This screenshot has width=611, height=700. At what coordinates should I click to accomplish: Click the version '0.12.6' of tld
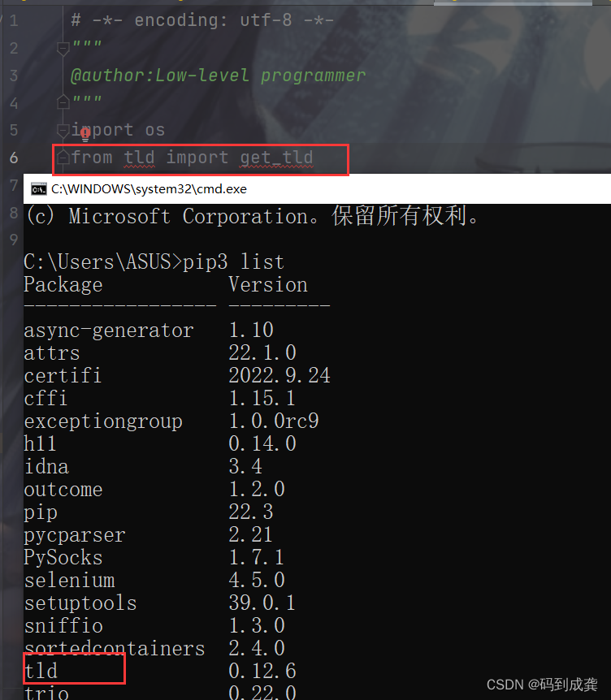(262, 671)
